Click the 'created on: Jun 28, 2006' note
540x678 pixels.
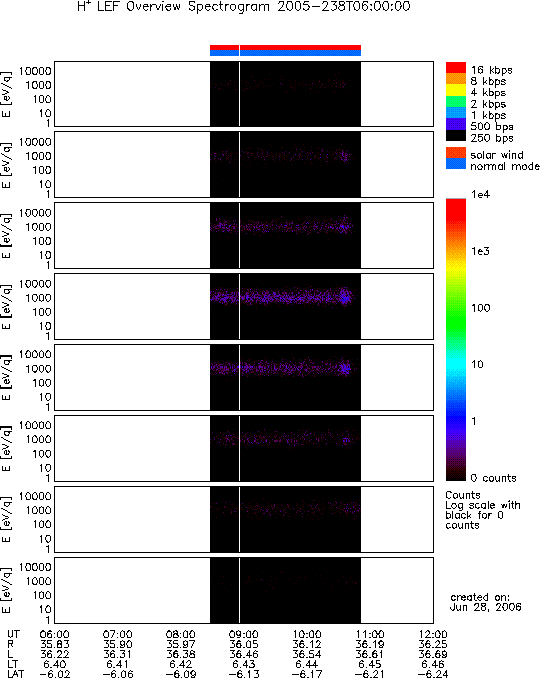point(485,602)
